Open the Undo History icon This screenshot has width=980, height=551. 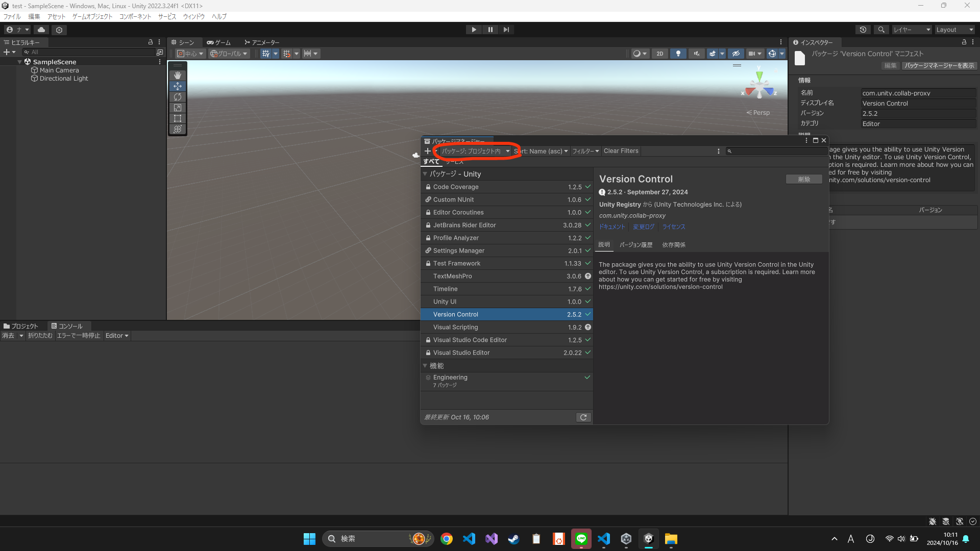[863, 30]
